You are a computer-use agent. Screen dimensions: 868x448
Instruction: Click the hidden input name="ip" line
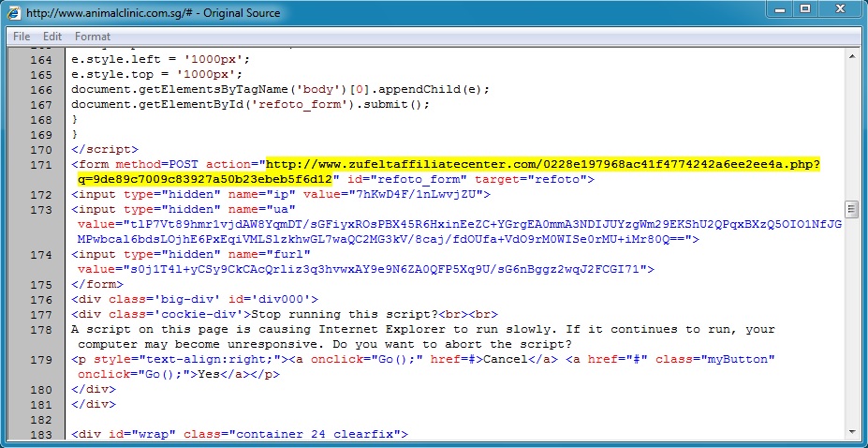click(281, 194)
